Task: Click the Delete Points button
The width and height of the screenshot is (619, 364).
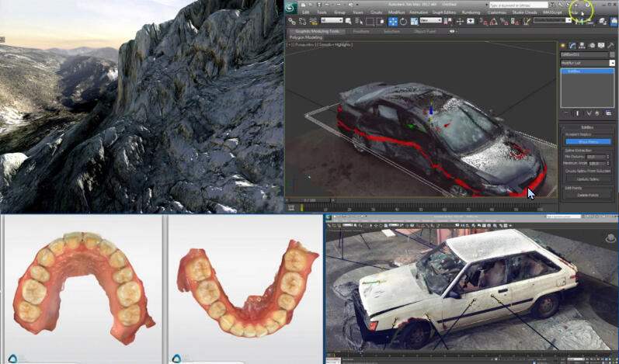Action: click(588, 195)
